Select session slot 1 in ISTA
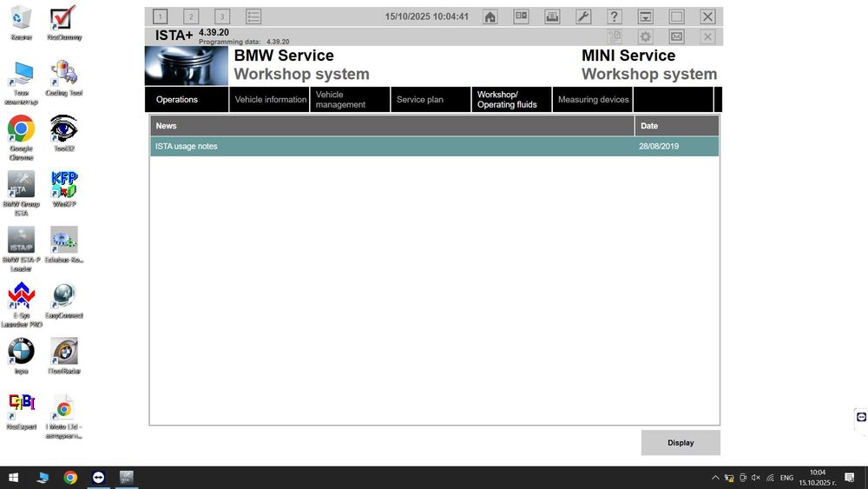This screenshot has width=868, height=489. (x=160, y=17)
